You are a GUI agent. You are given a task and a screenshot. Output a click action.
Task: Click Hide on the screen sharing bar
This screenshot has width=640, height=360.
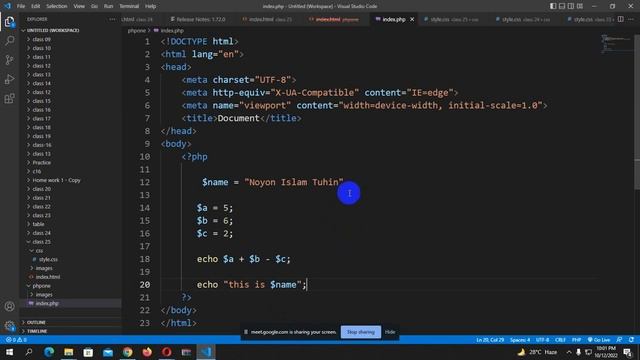[x=390, y=332]
